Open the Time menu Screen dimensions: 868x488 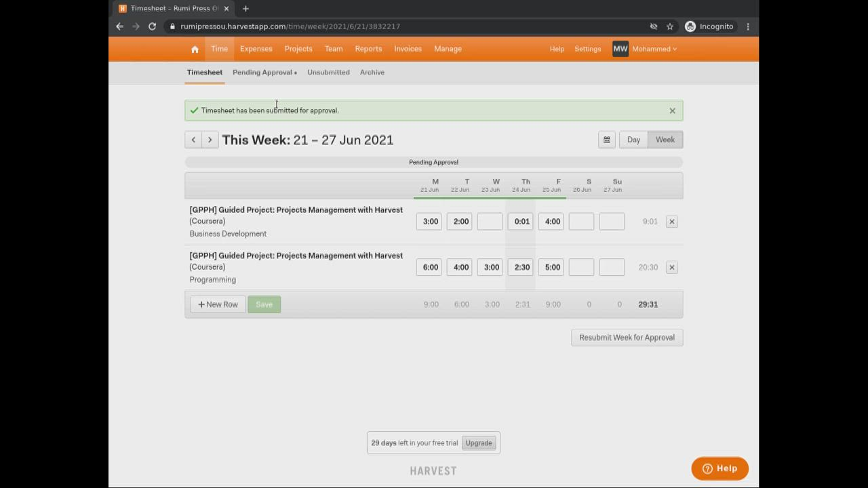tap(219, 49)
